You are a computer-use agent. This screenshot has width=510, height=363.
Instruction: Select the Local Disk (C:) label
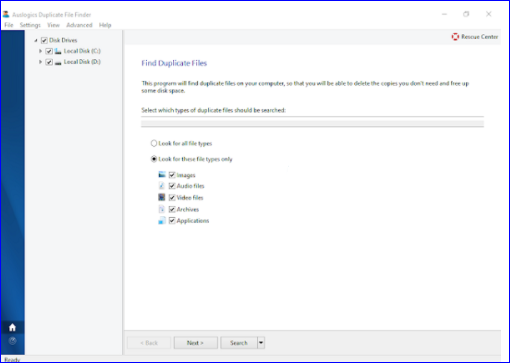(82, 51)
